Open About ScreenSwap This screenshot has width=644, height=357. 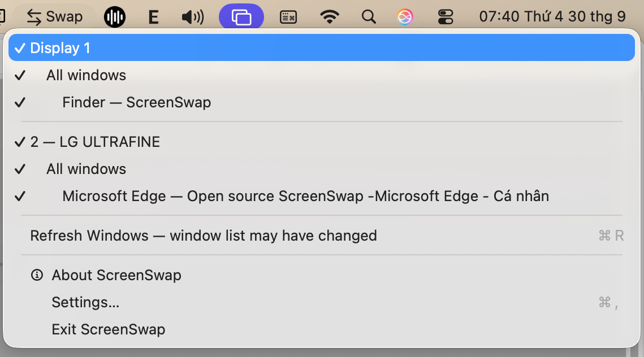(322, 275)
